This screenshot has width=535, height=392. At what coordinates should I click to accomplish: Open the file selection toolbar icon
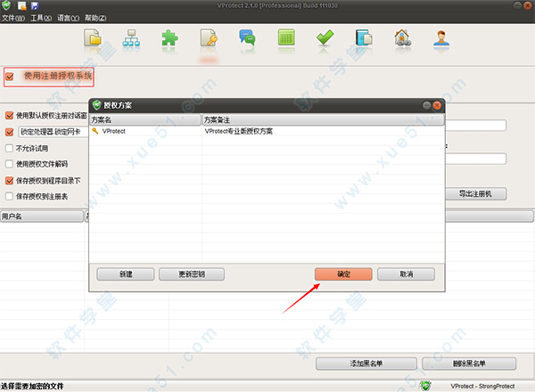[93, 38]
